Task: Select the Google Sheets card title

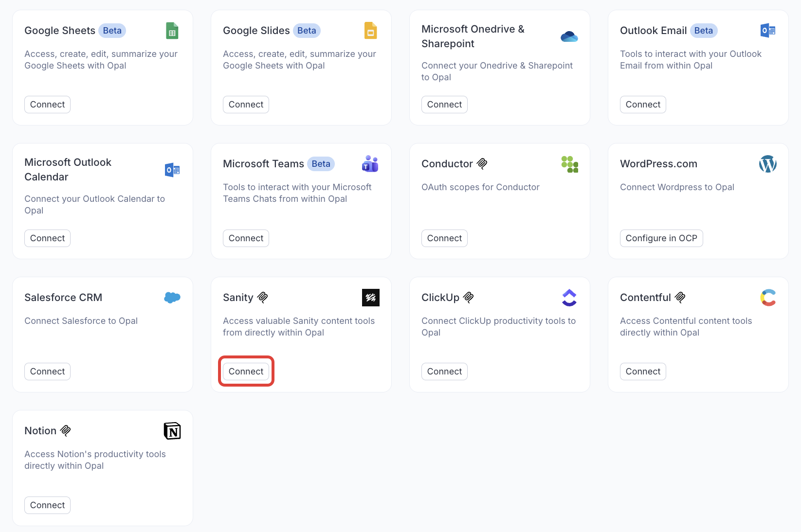Action: [60, 31]
